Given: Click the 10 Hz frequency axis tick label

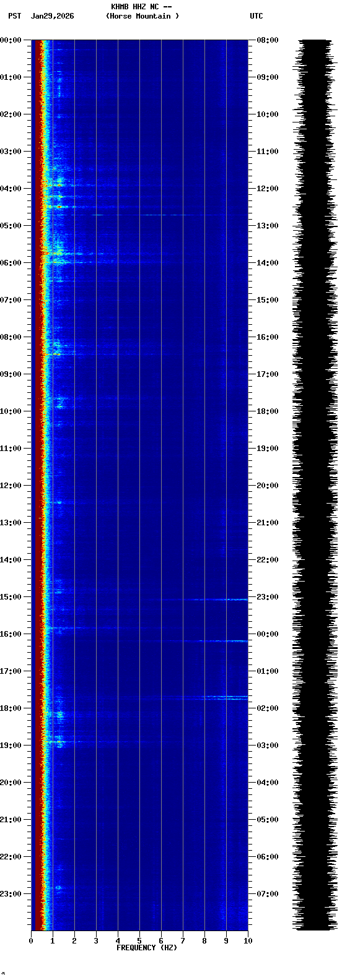Looking at the screenshot, I should click(248, 941).
